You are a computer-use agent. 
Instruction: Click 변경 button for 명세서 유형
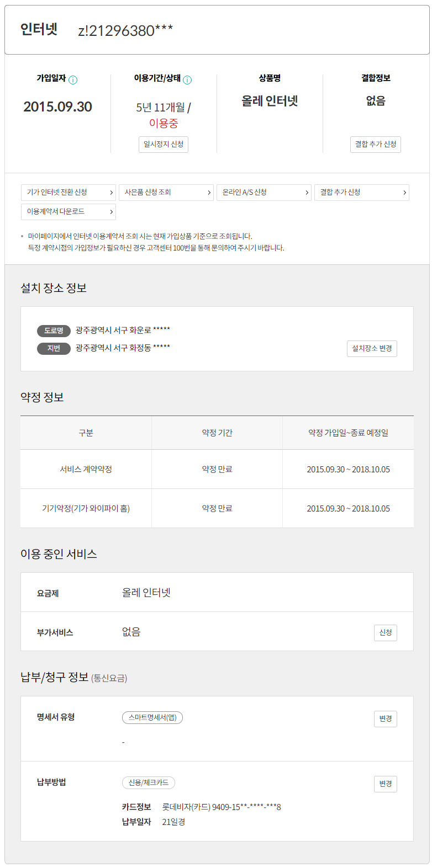(385, 718)
